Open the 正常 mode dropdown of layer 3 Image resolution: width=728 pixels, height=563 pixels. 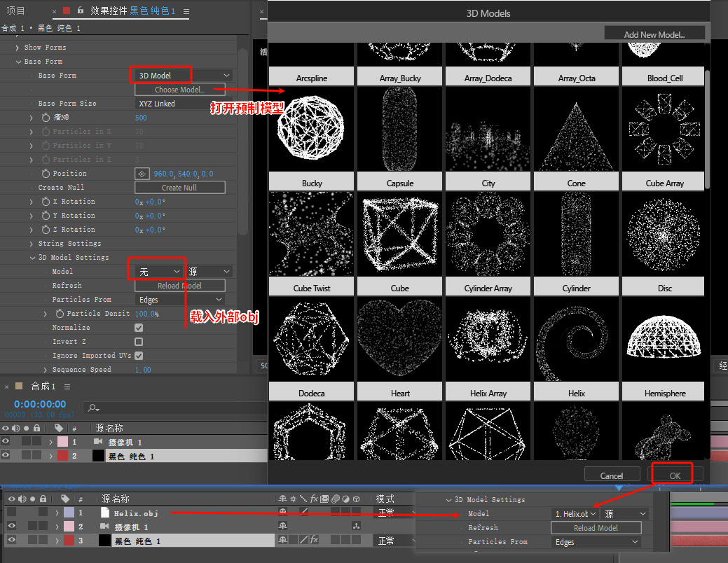[394, 541]
